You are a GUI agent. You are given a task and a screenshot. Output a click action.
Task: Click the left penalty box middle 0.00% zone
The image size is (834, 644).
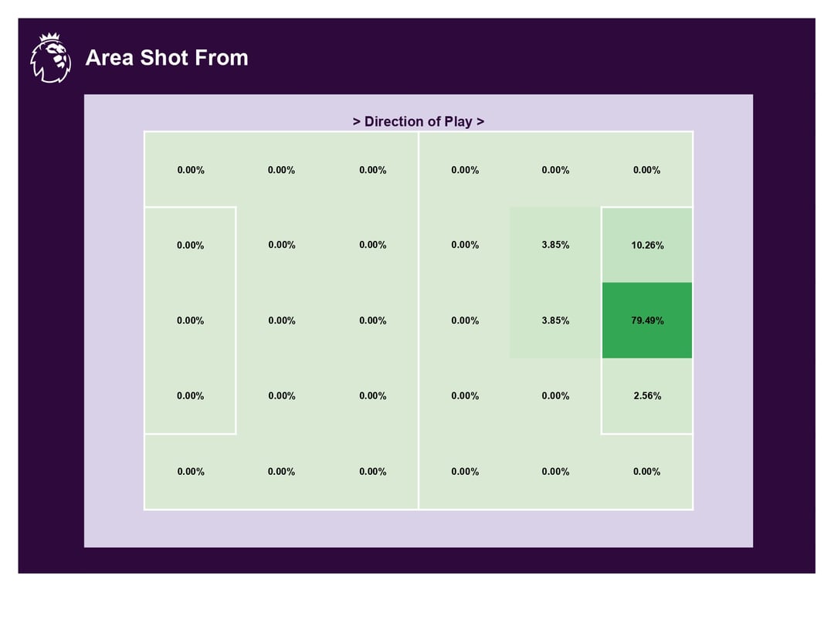191,320
